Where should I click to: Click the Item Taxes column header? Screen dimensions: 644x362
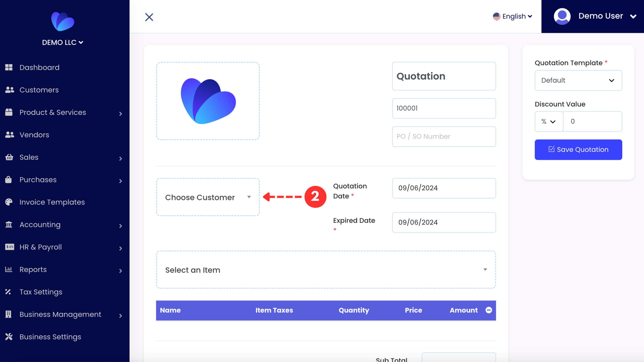coord(274,310)
